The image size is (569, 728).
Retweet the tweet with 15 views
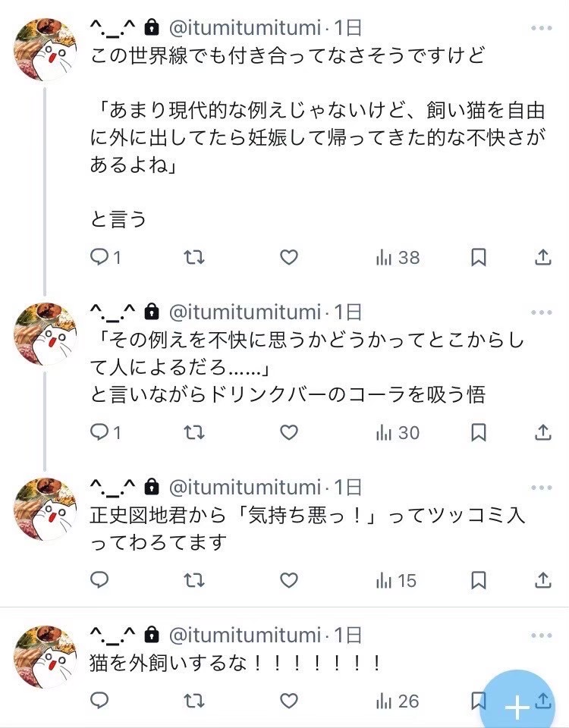pyautogui.click(x=194, y=580)
